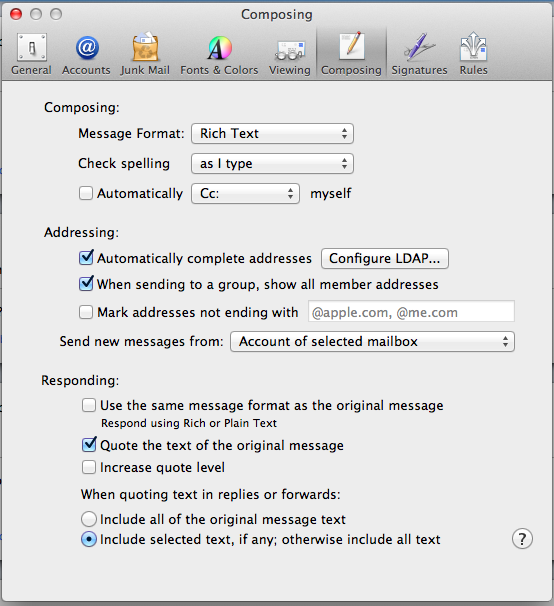Switch to Accounts preferences

click(x=87, y=54)
